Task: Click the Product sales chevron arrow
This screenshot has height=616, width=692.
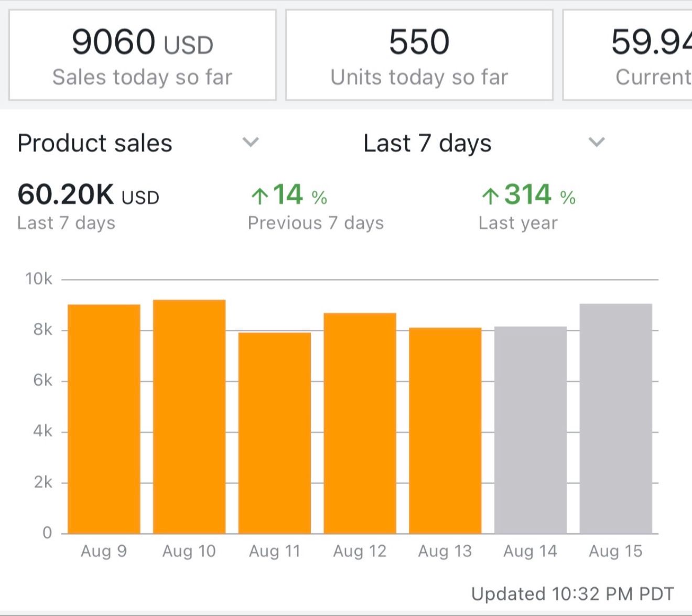Action: [251, 142]
